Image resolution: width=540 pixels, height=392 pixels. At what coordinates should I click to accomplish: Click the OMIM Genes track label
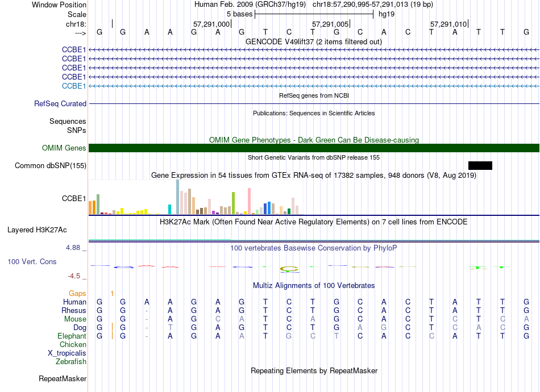point(64,148)
